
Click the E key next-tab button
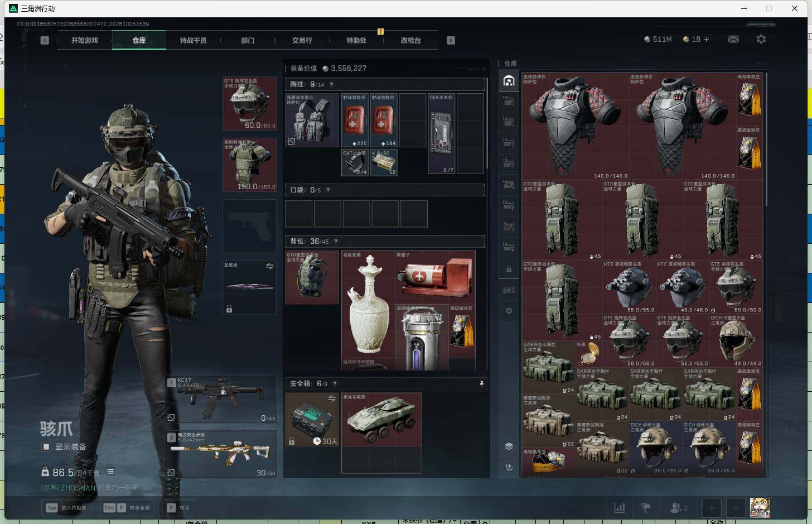click(x=451, y=40)
